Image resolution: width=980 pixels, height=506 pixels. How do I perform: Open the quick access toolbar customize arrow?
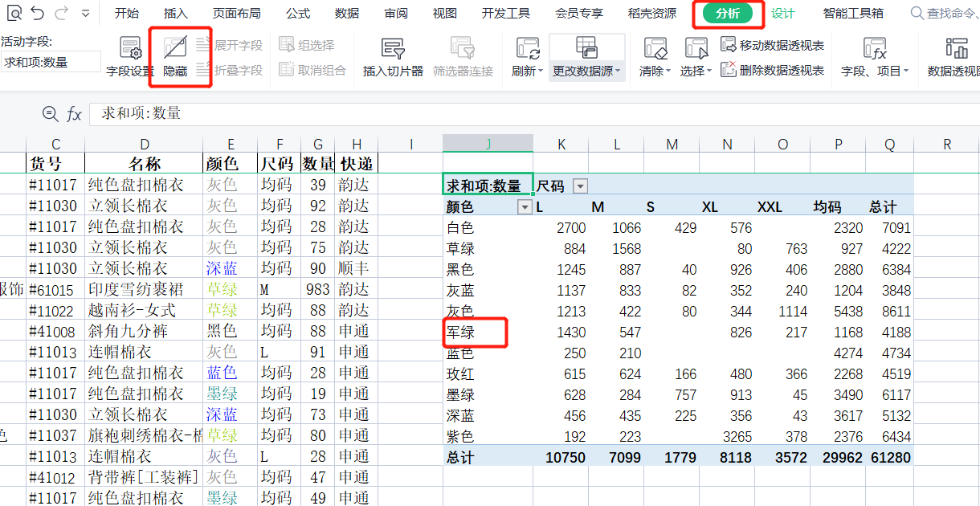(x=86, y=14)
